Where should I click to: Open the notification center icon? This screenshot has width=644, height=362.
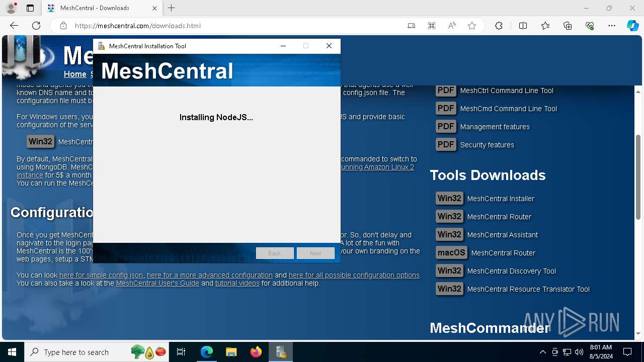tap(627, 352)
